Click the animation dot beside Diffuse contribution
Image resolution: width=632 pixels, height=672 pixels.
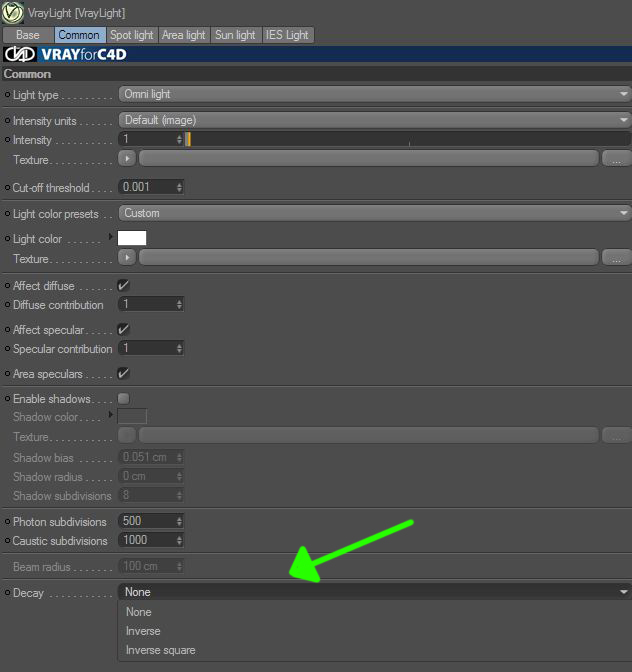7,305
